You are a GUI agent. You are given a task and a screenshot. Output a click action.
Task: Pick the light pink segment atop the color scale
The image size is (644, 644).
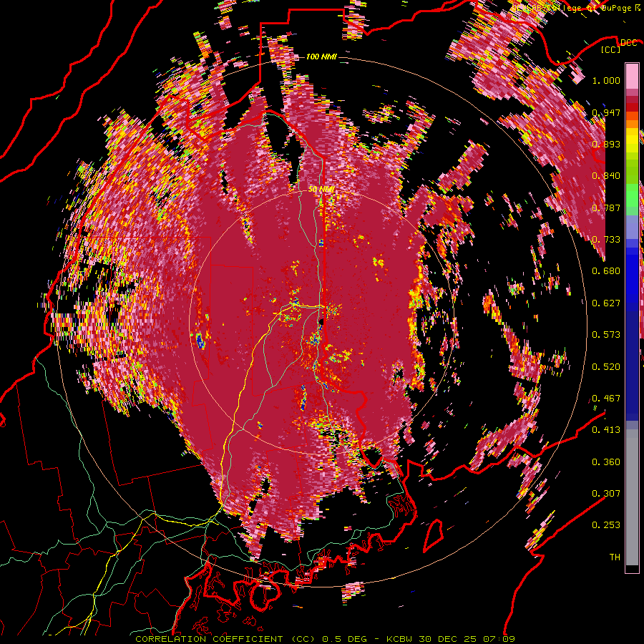[632, 76]
